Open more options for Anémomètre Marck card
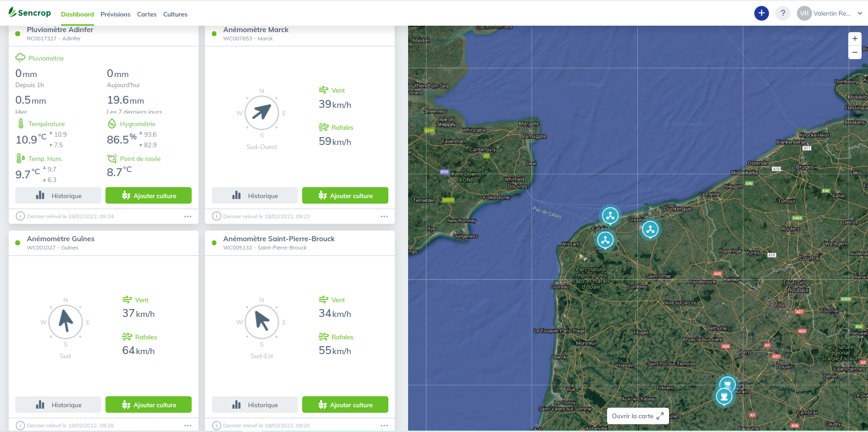The height and width of the screenshot is (432, 868). pyautogui.click(x=384, y=216)
